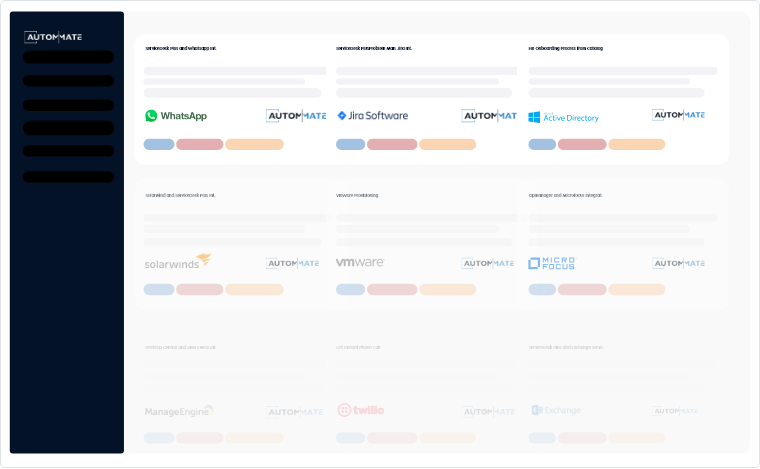This screenshot has height=469, width=760.
Task: Select the third black sidebar menu item
Action: pos(68,105)
